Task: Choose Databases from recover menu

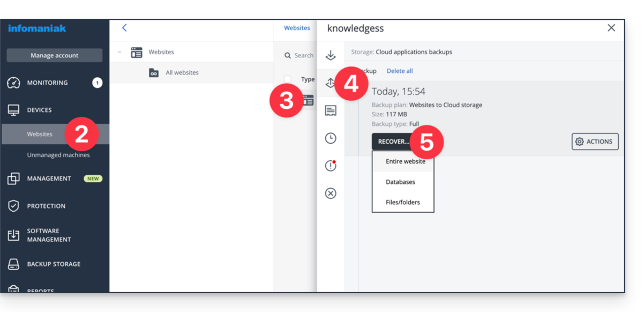Action: [x=400, y=182]
